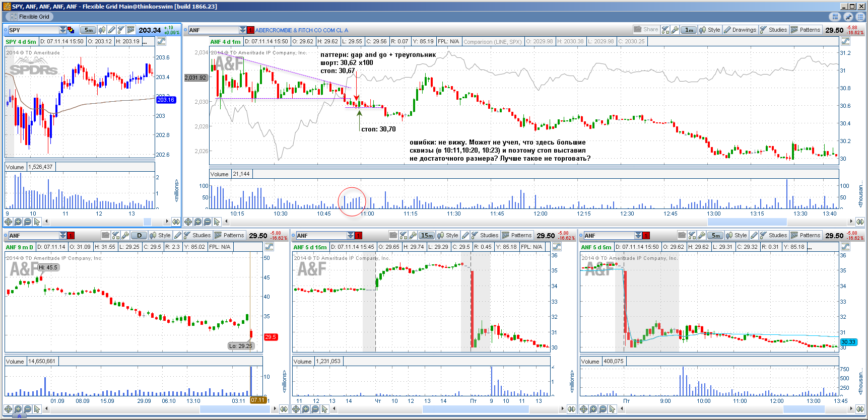Click the right expansion arrows icon of bottom-right chart
The image size is (868, 420).
pos(860,409)
